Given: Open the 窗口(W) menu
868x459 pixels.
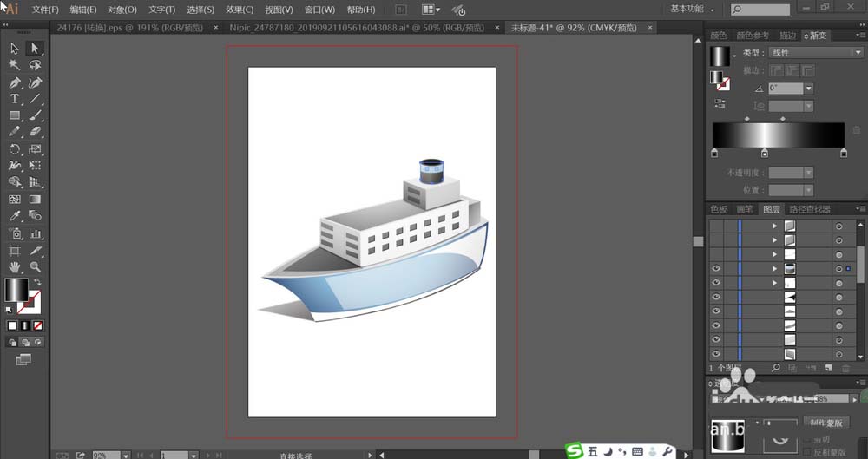Looking at the screenshot, I should coord(319,10).
